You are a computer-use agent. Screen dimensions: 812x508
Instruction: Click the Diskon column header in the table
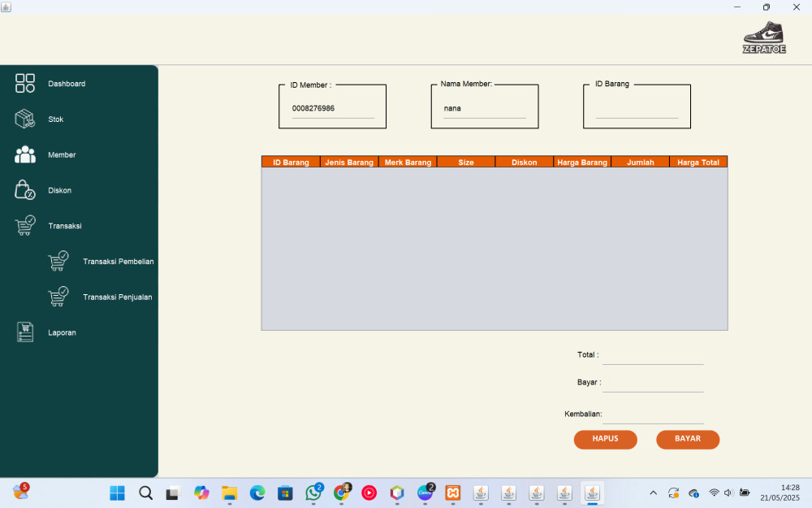524,162
